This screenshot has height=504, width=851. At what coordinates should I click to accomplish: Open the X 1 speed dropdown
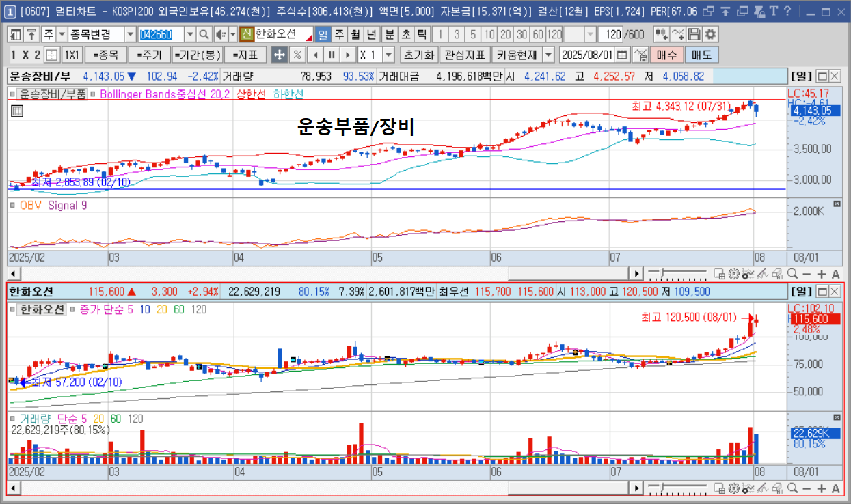(389, 55)
